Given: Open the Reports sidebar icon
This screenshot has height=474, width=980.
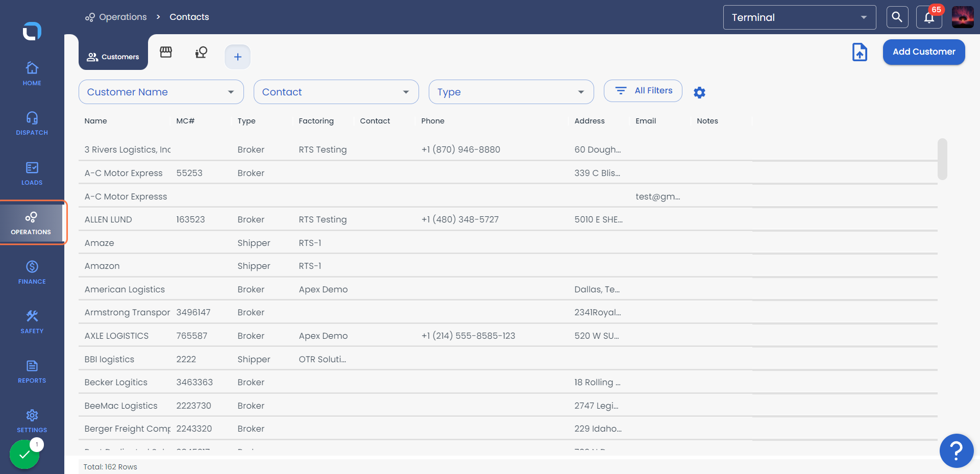Looking at the screenshot, I should (x=32, y=365).
